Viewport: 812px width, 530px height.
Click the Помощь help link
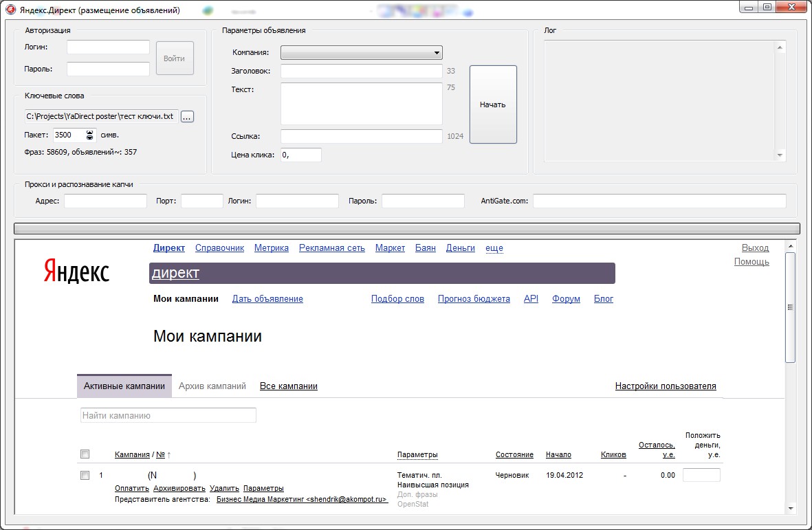point(751,262)
